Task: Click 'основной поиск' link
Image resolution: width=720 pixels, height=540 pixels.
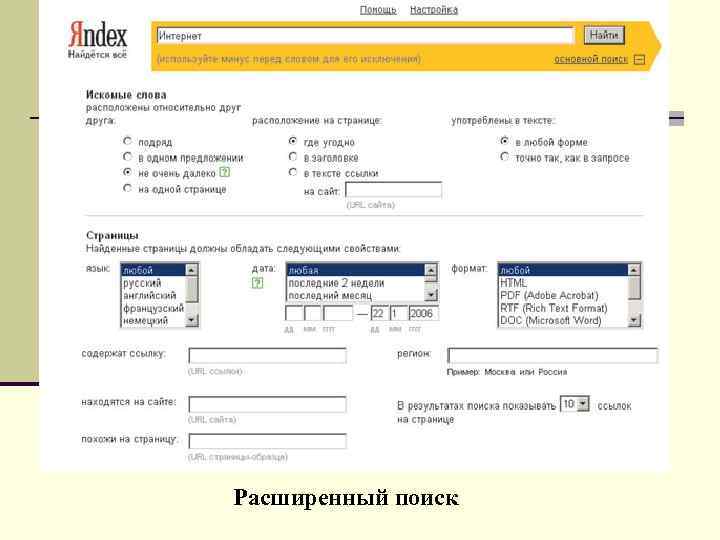Action: (591, 59)
